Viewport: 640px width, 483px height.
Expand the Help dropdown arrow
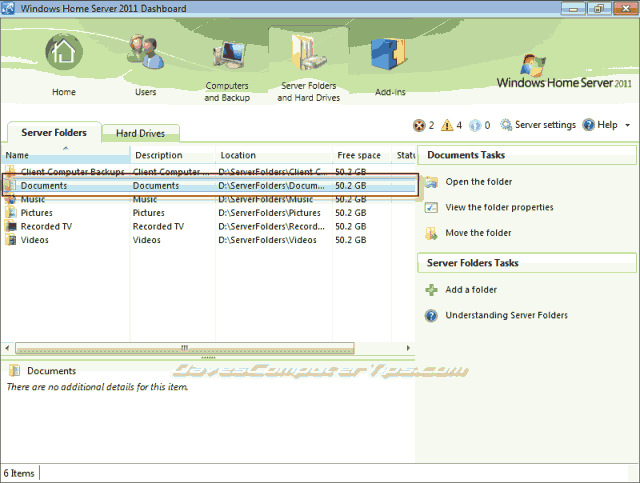point(627,125)
